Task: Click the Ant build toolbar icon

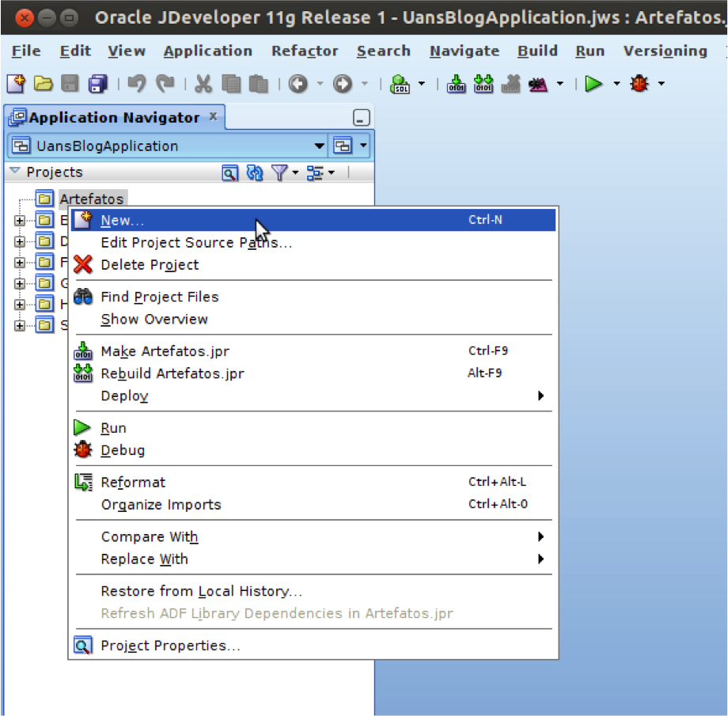Action: (538, 85)
